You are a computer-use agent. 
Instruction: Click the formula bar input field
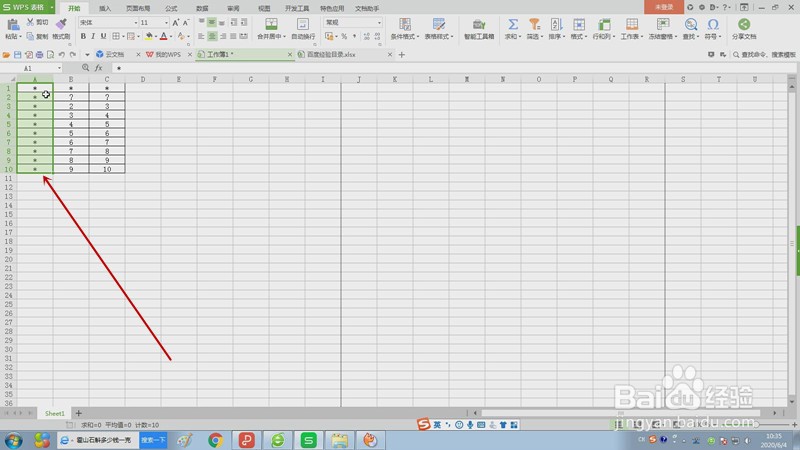(x=454, y=68)
